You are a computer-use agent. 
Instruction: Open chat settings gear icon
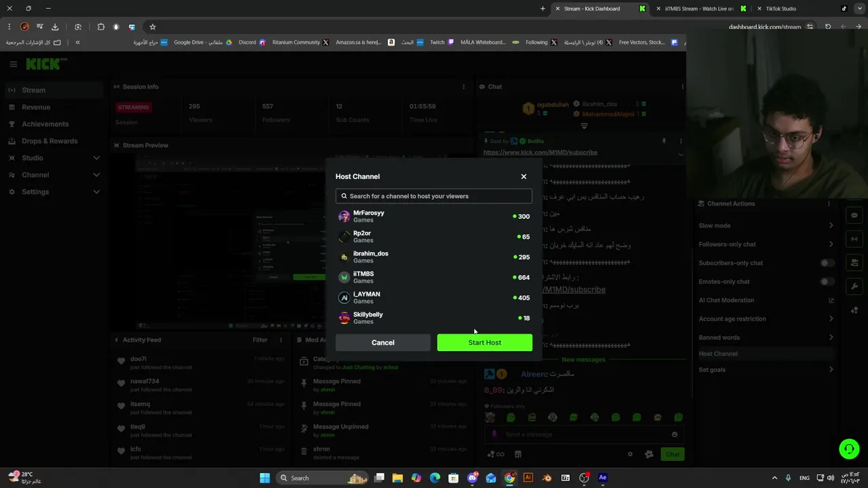630,454
